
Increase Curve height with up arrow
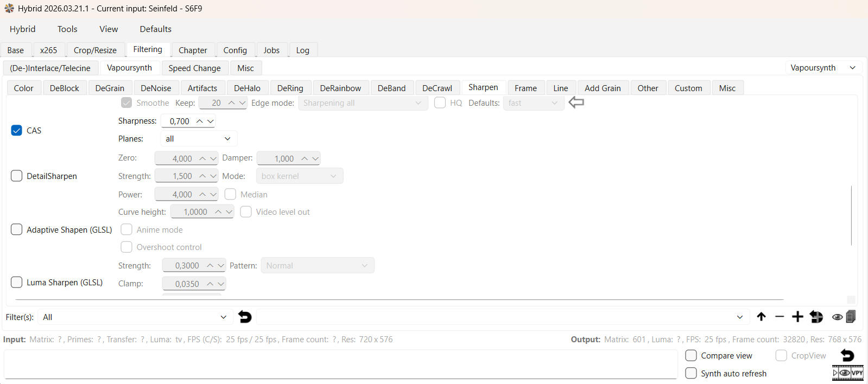[x=218, y=212]
